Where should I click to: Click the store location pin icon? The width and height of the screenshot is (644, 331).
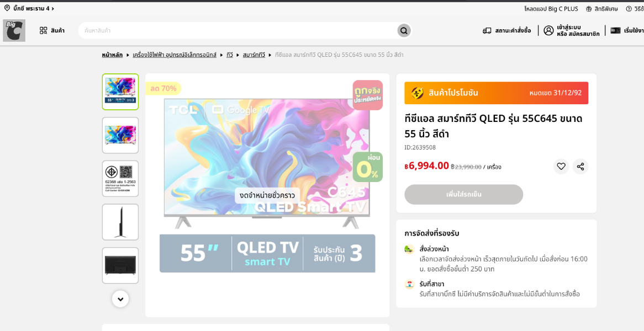pyautogui.click(x=7, y=8)
